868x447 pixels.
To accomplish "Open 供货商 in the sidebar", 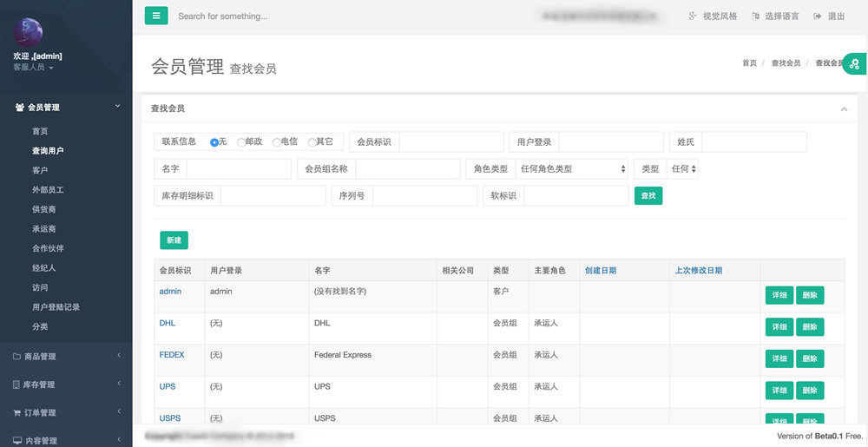I will (x=43, y=210).
